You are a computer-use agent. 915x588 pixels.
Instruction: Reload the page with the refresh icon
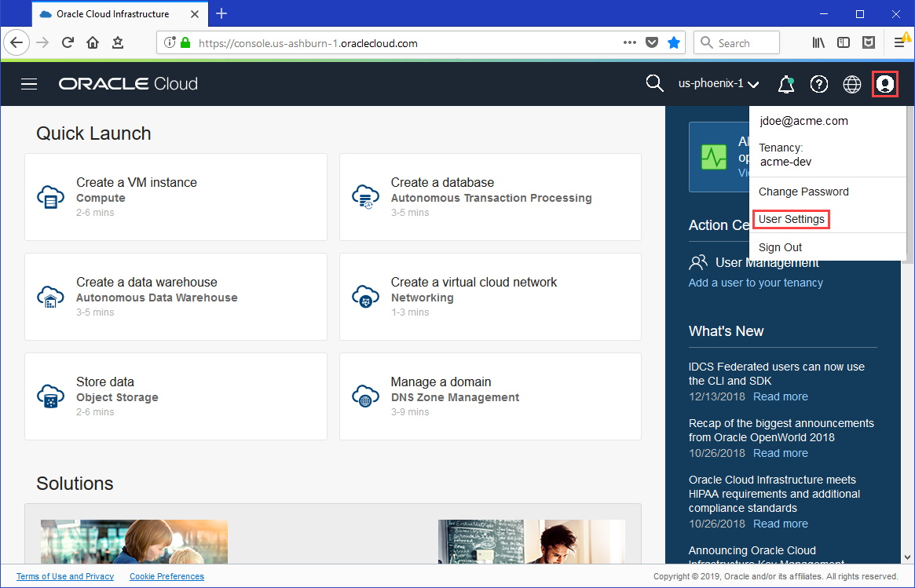click(68, 42)
